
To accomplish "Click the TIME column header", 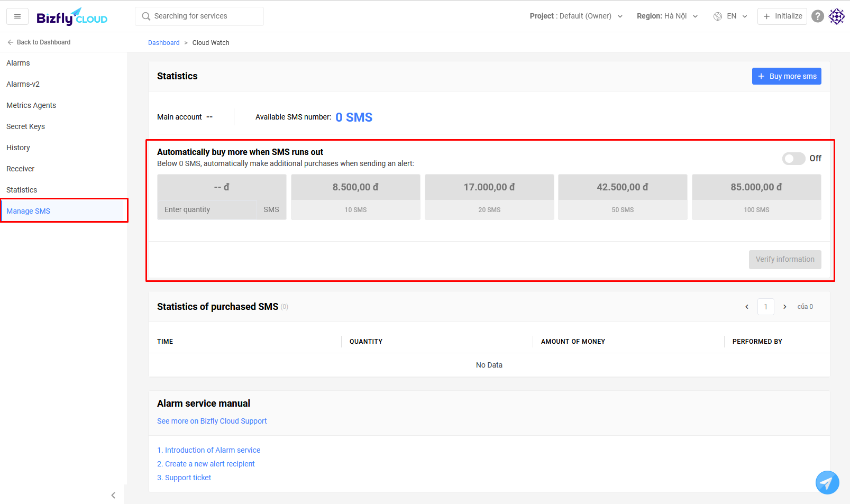I will coord(165,342).
